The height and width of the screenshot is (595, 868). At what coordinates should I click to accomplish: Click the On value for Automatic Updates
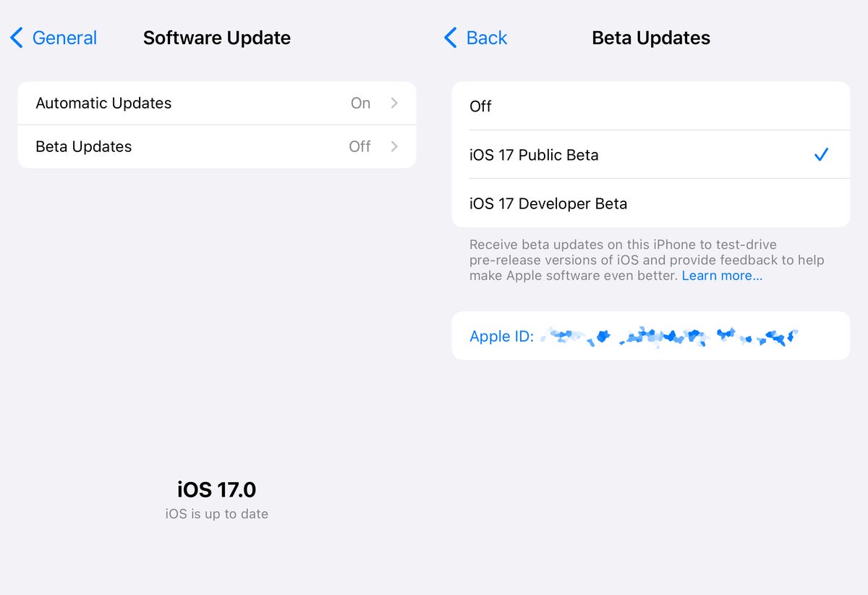[x=360, y=104]
